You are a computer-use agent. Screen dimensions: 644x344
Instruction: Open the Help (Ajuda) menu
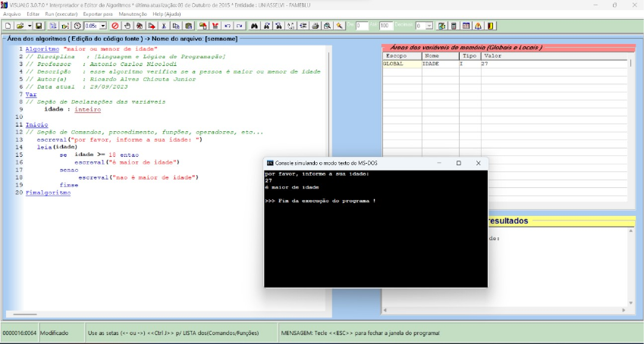[168, 14]
